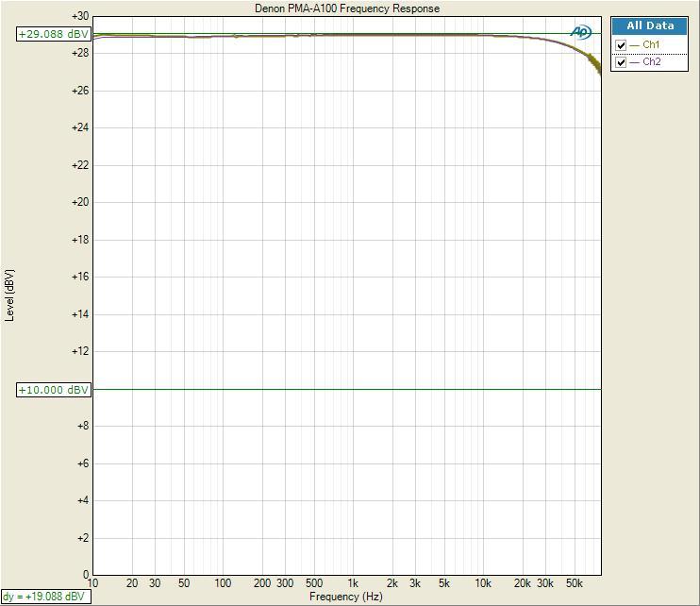The image size is (700, 606).
Task: Click the All Data legend header
Action: pyautogui.click(x=650, y=25)
